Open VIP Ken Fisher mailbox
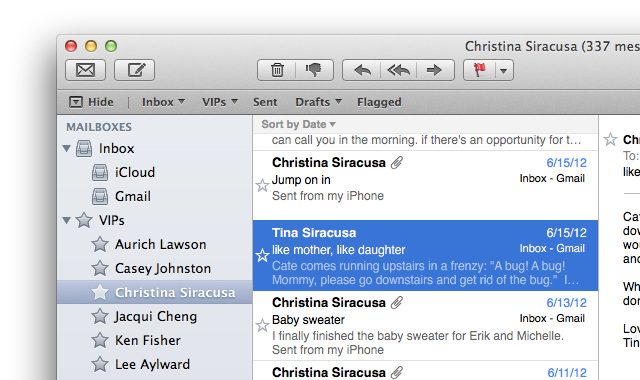 (155, 340)
